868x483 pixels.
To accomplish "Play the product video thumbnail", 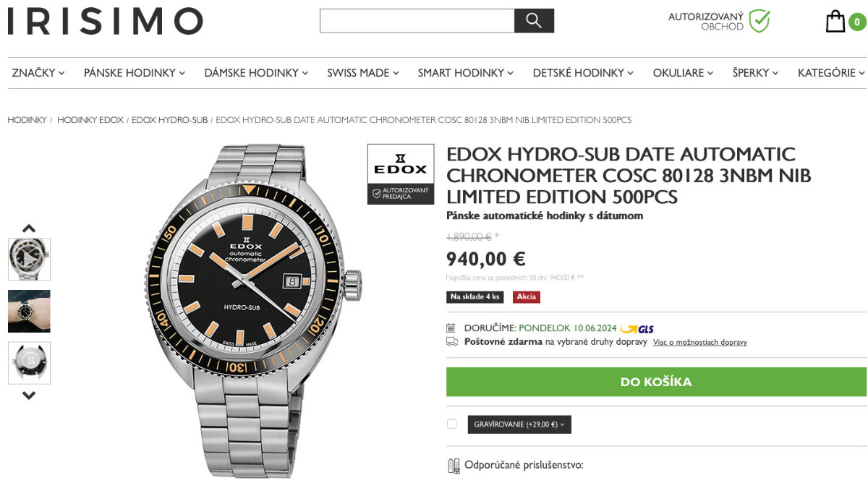I will tap(29, 259).
